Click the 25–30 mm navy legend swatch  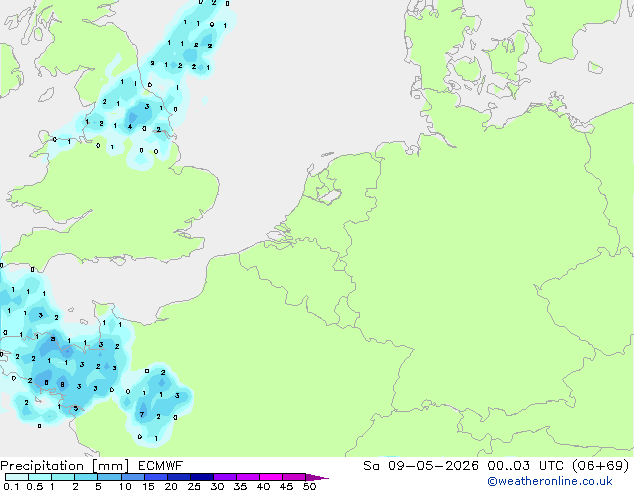pyautogui.click(x=202, y=477)
